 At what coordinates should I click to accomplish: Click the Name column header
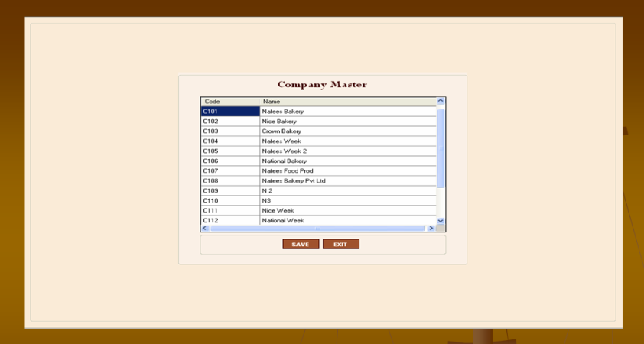[x=348, y=102]
